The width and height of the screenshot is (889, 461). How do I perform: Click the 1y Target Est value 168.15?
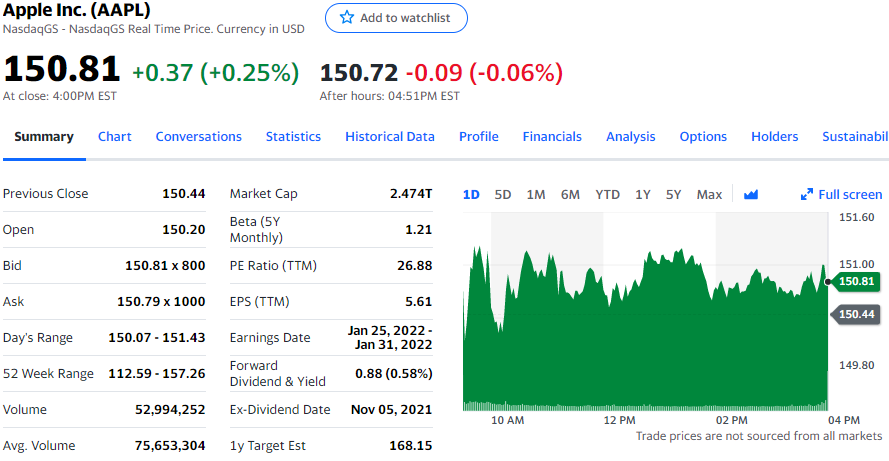[x=410, y=446]
